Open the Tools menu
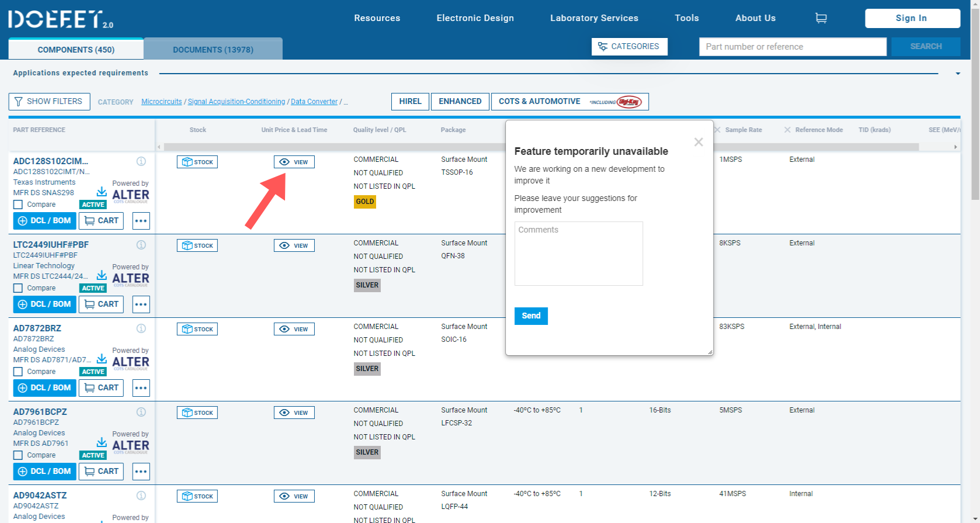The height and width of the screenshot is (523, 980). tap(687, 18)
